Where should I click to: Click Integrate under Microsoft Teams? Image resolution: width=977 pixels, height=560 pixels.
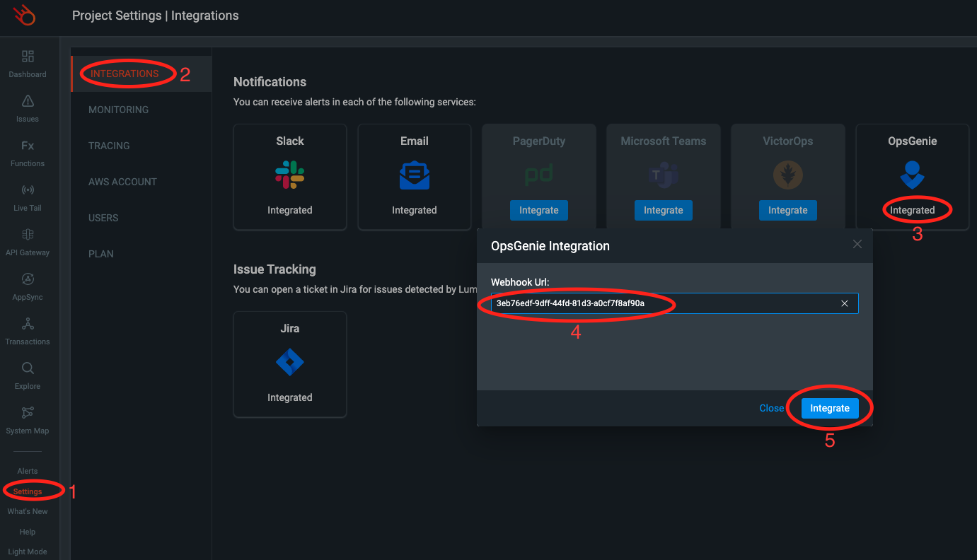pyautogui.click(x=664, y=210)
